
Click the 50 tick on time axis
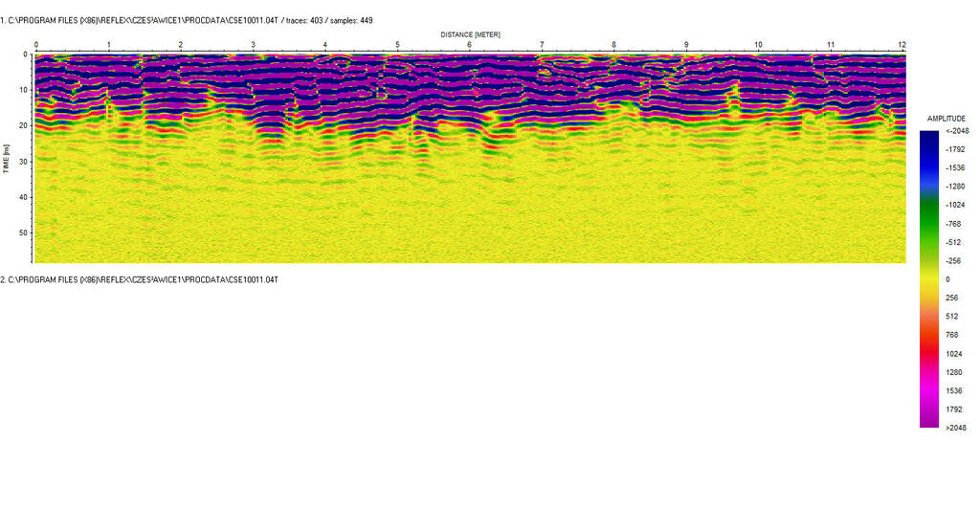point(24,232)
